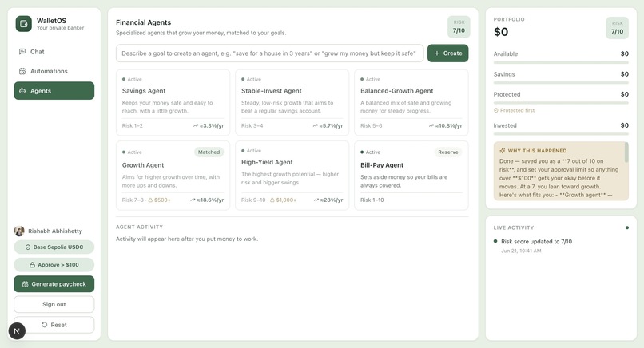Image resolution: width=644 pixels, height=348 pixels.
Task: Click the Sign out button
Action: (x=54, y=305)
